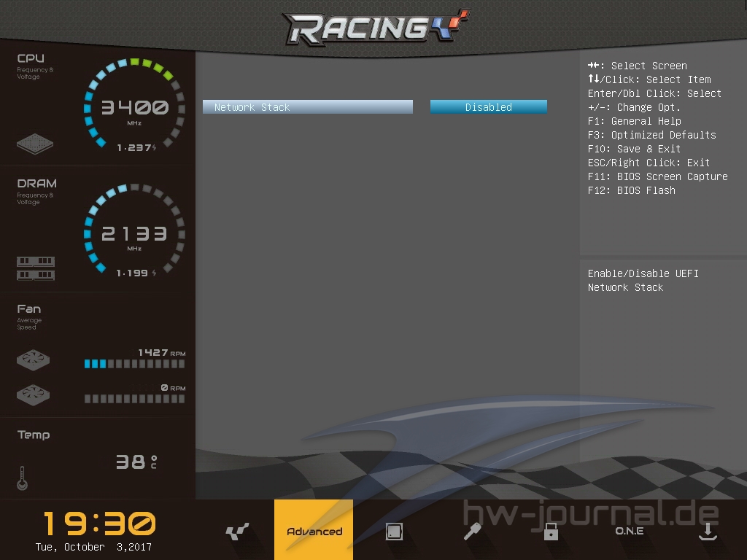The width and height of the screenshot is (747, 560).
Task: Click the F10: Save & Exit help line
Action: pyautogui.click(x=634, y=149)
